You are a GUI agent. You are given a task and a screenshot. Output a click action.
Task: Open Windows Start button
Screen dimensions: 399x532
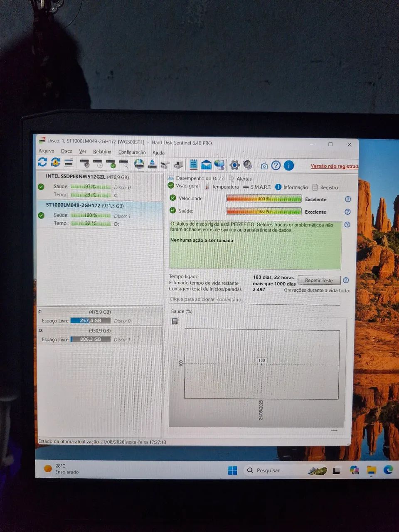pyautogui.click(x=232, y=470)
